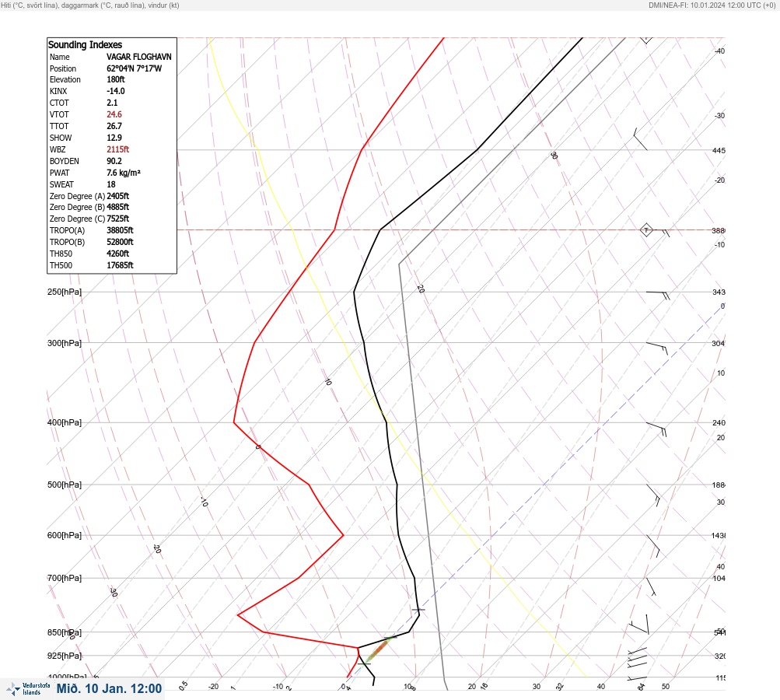This screenshot has height=700, width=780.
Task: Click Zero Degree (B) value '4885ft'
Action: point(117,207)
